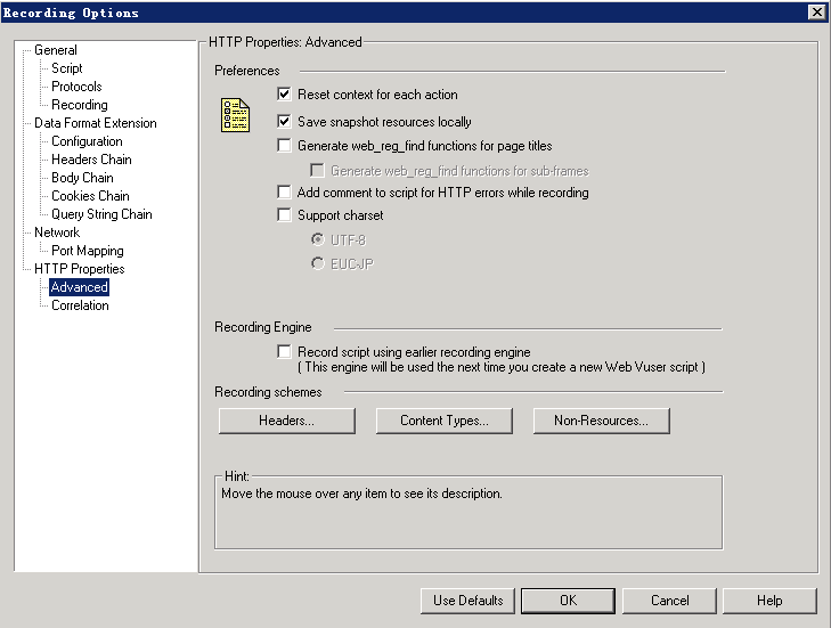Open the Non-Resources... dialog

[601, 421]
